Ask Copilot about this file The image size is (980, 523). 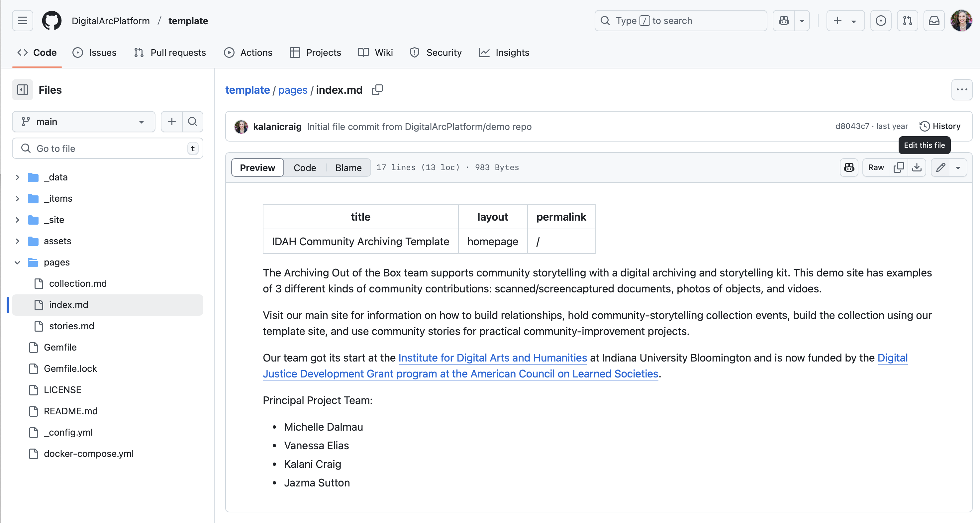pyautogui.click(x=849, y=167)
